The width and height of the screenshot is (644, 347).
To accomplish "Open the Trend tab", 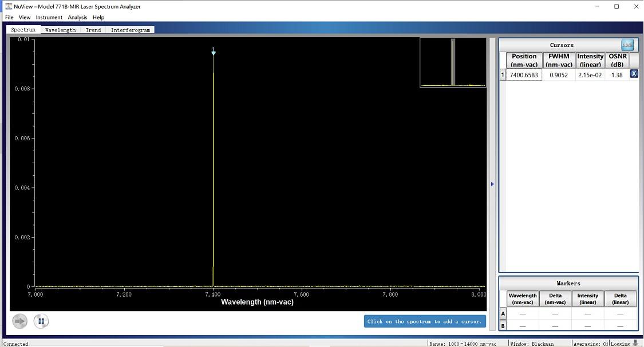I will click(93, 30).
